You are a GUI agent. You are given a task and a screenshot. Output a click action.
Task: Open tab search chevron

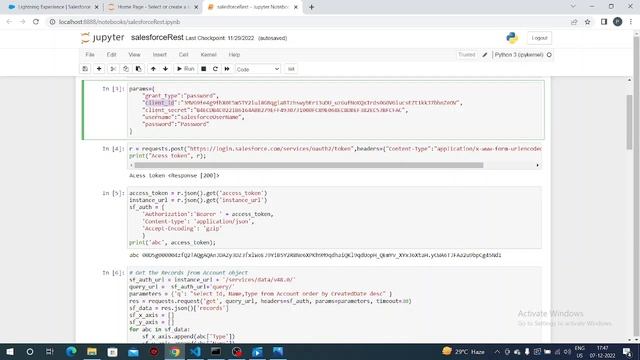573,7
